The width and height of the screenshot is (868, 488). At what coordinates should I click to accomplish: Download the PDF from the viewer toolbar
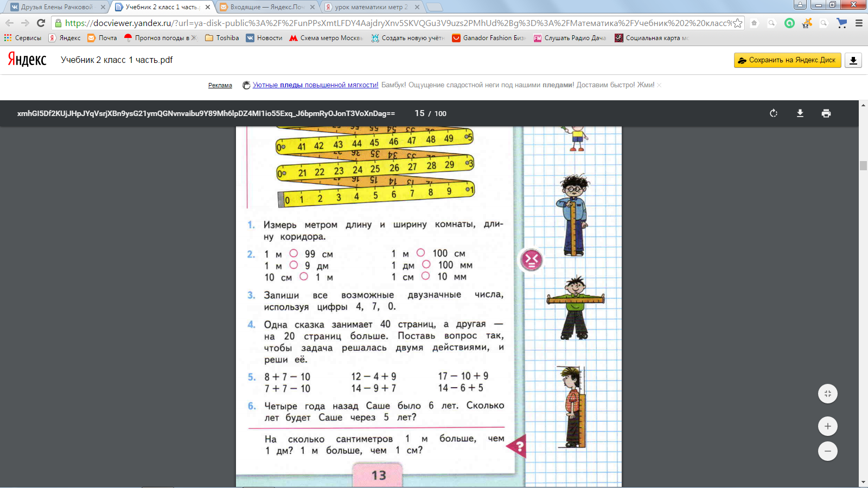pyautogui.click(x=800, y=113)
